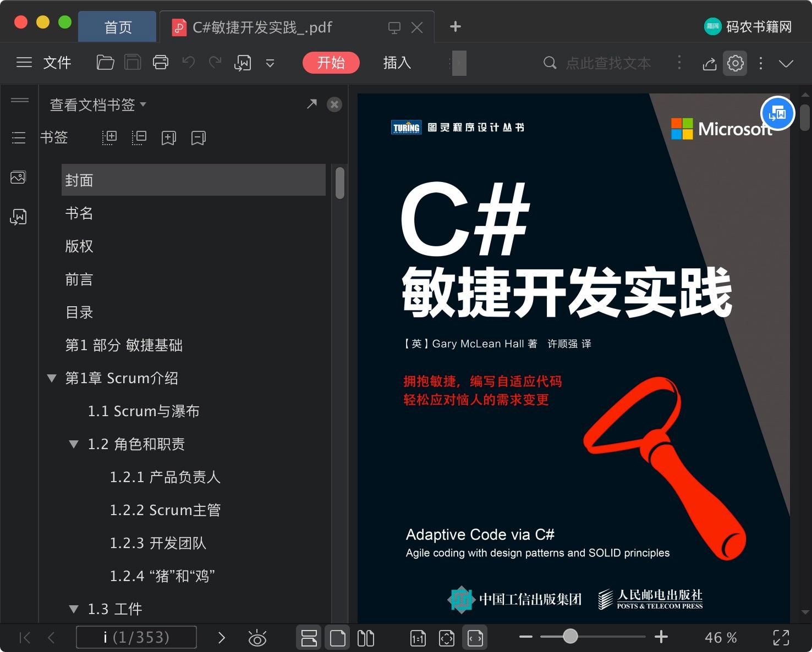Viewport: 812px width, 652px height.
Task: Open the hamburger menu next to 文件
Action: (x=24, y=63)
